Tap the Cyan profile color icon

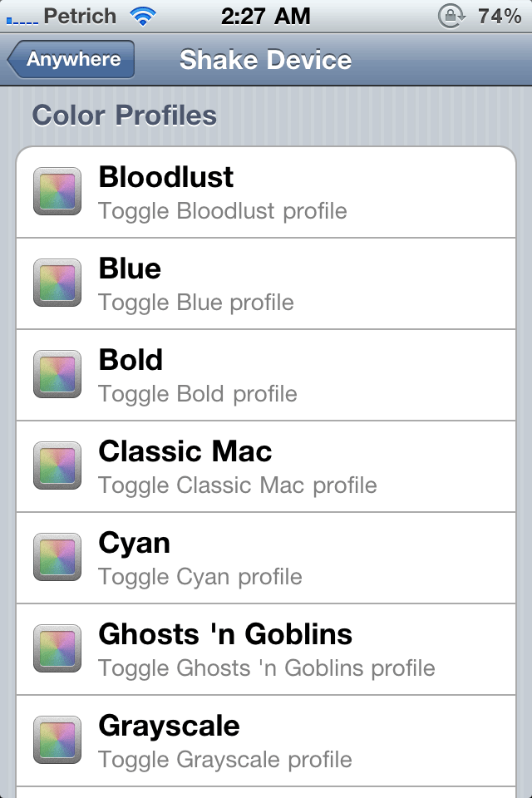pos(57,558)
